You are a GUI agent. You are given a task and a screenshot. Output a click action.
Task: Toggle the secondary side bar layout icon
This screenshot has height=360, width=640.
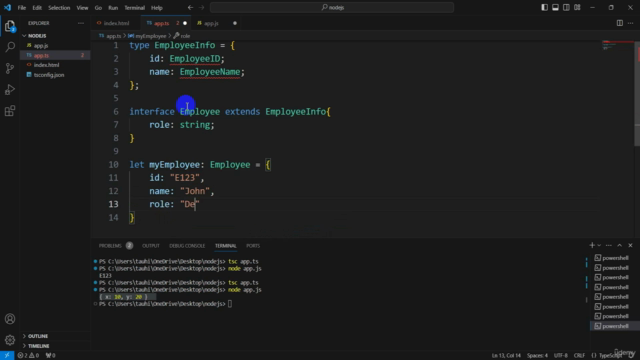pyautogui.click(x=566, y=7)
